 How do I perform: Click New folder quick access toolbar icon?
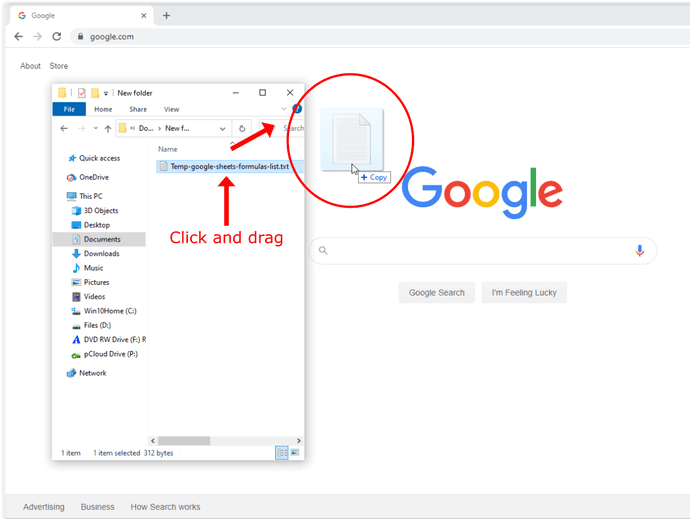[95, 93]
